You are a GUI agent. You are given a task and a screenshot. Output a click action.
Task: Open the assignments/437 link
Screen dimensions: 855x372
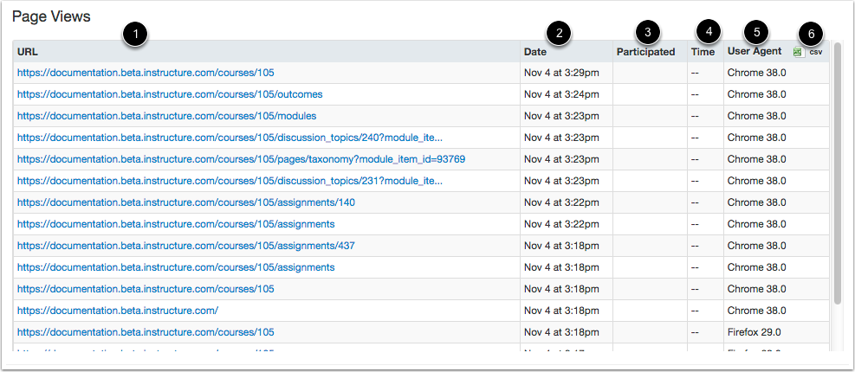click(x=186, y=246)
